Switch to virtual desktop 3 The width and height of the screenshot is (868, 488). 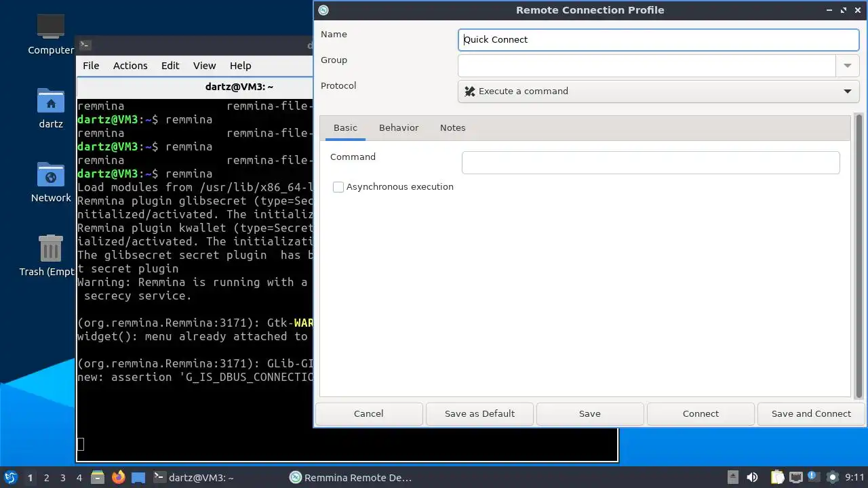pos(62,478)
